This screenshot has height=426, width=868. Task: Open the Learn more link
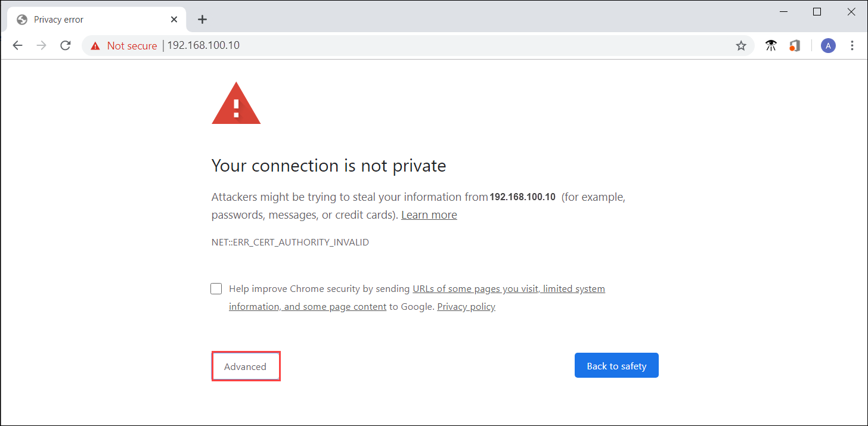tap(429, 214)
